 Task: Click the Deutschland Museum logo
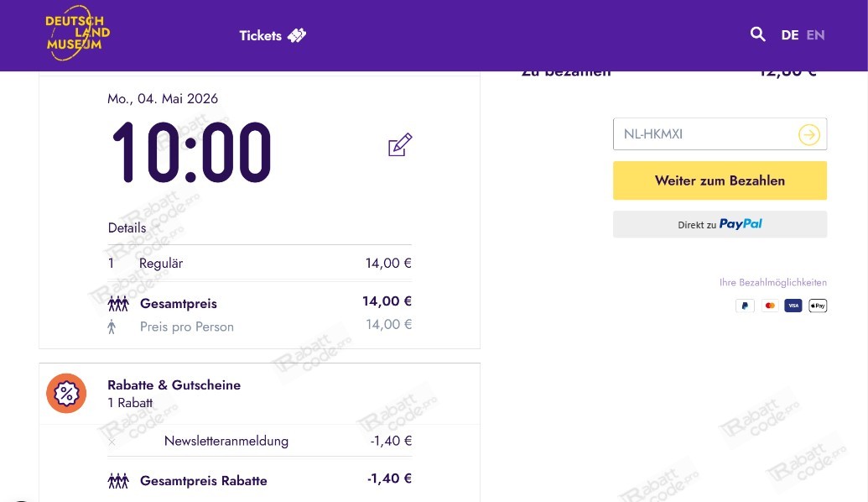77,33
